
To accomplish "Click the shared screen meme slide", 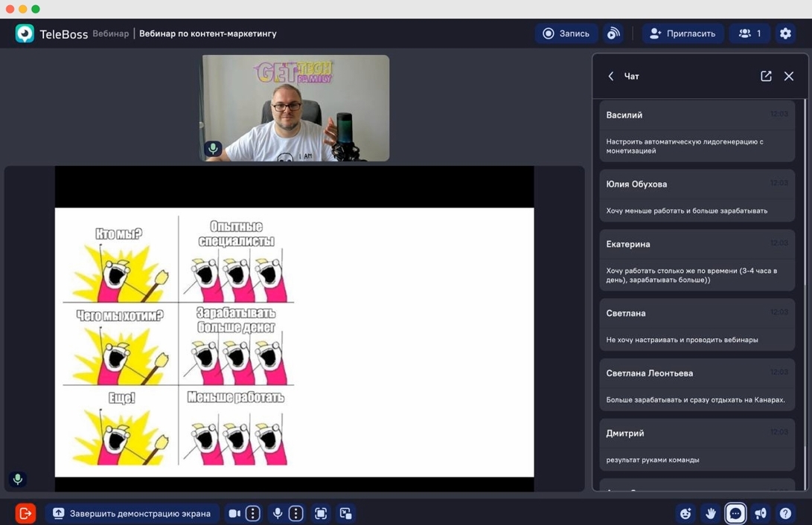I will coord(294,342).
